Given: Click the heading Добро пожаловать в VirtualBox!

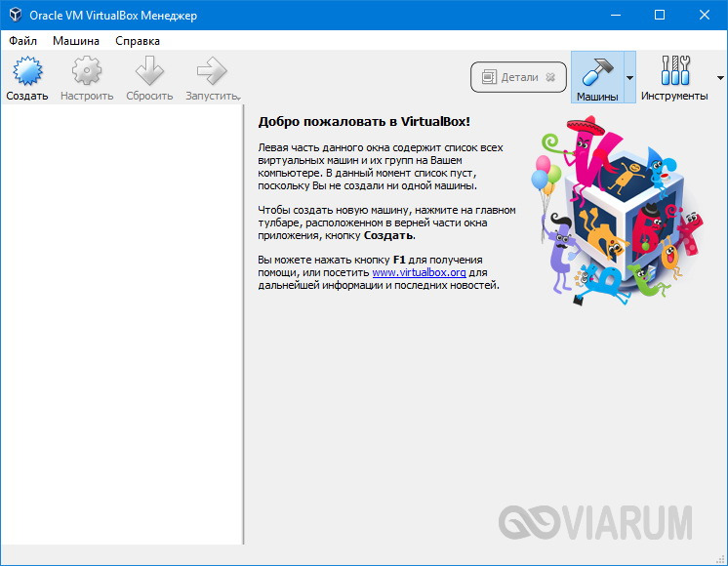Looking at the screenshot, I should pos(364,122).
